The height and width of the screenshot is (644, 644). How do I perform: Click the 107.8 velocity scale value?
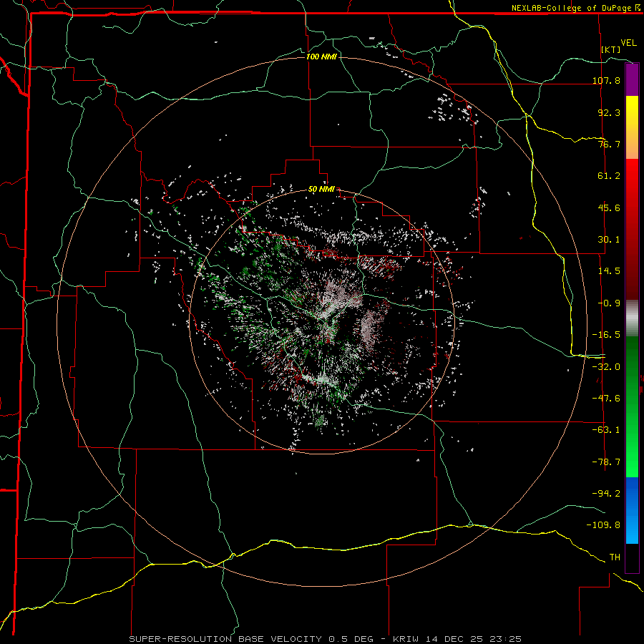pyautogui.click(x=606, y=80)
